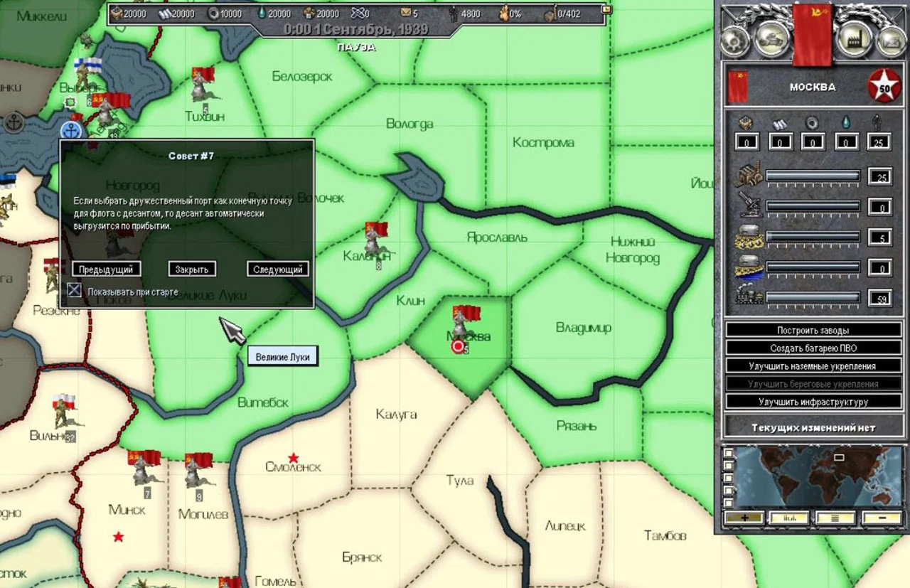Open the statistics chart button under minimap
Screen dimensions: 910x588
coord(790,518)
